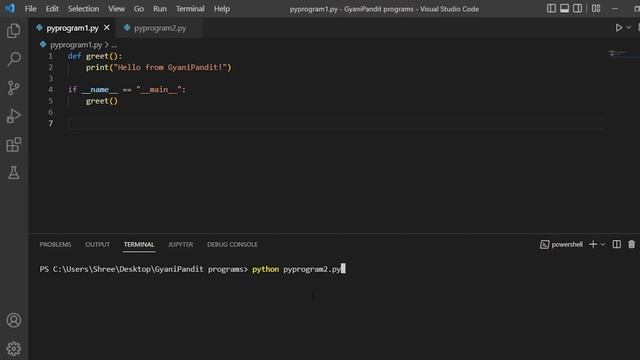Switch to pyprogram2.py tab
The height and width of the screenshot is (360, 640).
pyautogui.click(x=160, y=28)
